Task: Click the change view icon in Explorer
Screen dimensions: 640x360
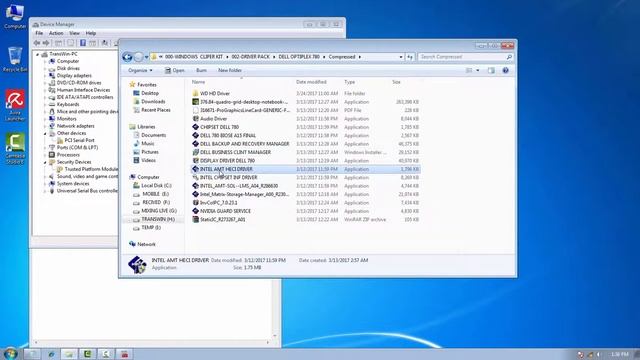Action: pos(469,70)
